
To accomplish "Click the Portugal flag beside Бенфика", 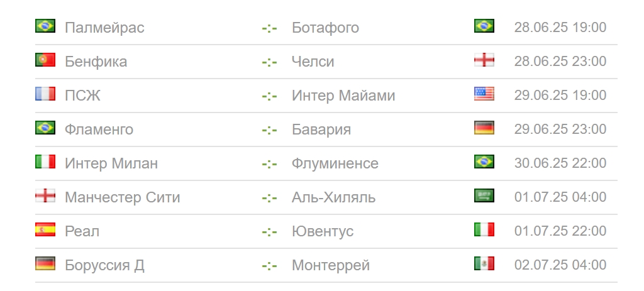I will point(45,60).
